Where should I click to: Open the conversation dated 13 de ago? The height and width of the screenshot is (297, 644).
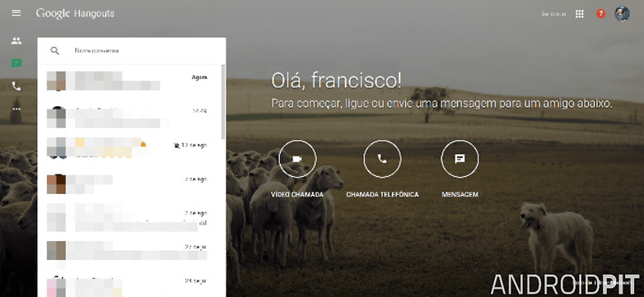click(x=129, y=148)
